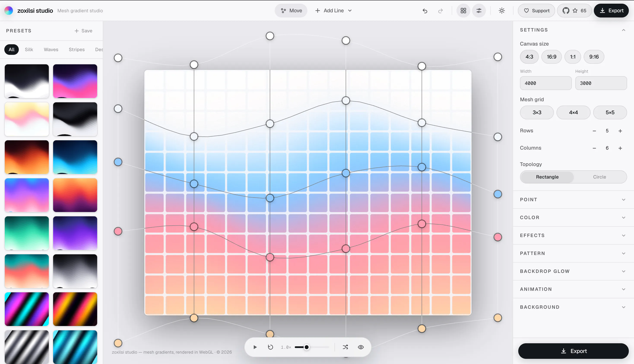Switch theme with the sun icon
This screenshot has width=634, height=364.
(502, 11)
